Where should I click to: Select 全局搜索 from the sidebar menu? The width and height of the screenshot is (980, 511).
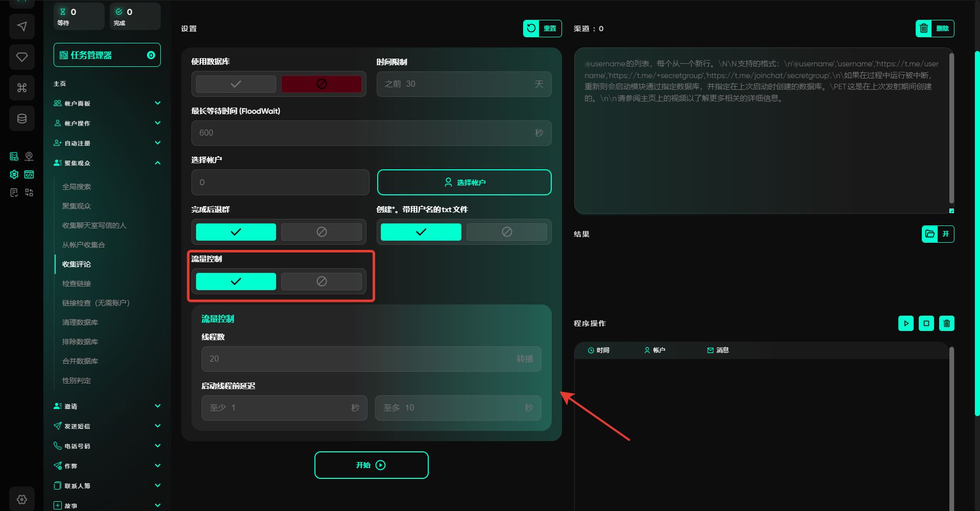coord(77,187)
